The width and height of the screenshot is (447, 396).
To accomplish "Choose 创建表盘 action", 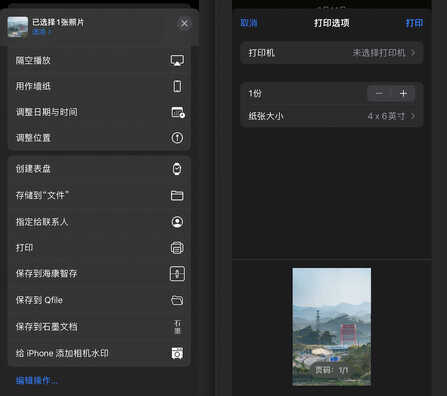I will pyautogui.click(x=99, y=169).
